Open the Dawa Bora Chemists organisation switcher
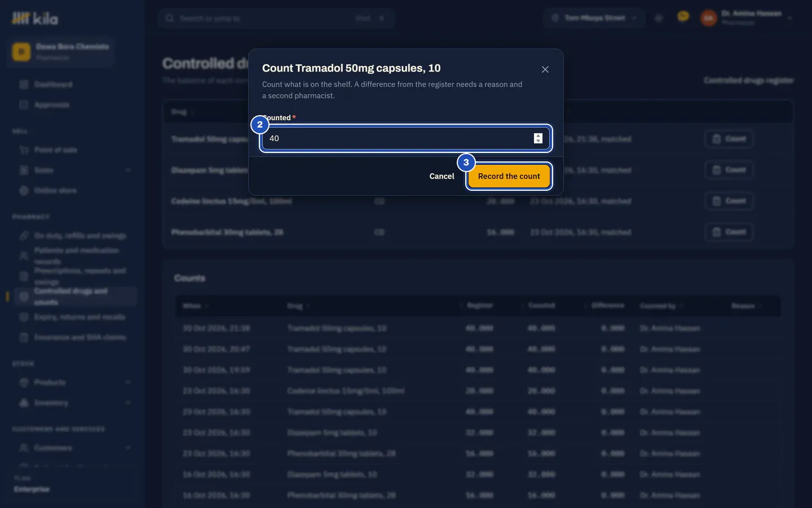Image resolution: width=812 pixels, height=508 pixels. click(x=61, y=51)
